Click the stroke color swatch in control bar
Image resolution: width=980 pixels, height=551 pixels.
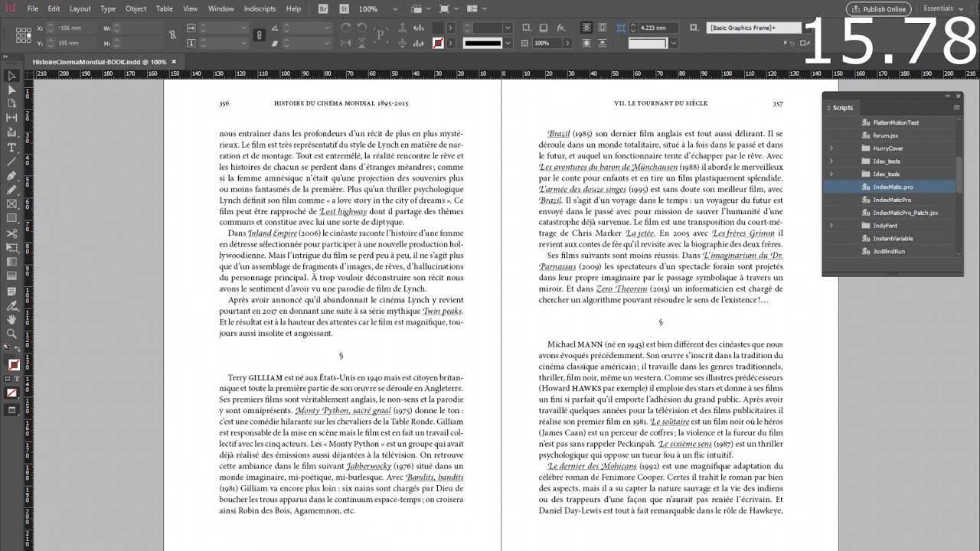pyautogui.click(x=438, y=43)
